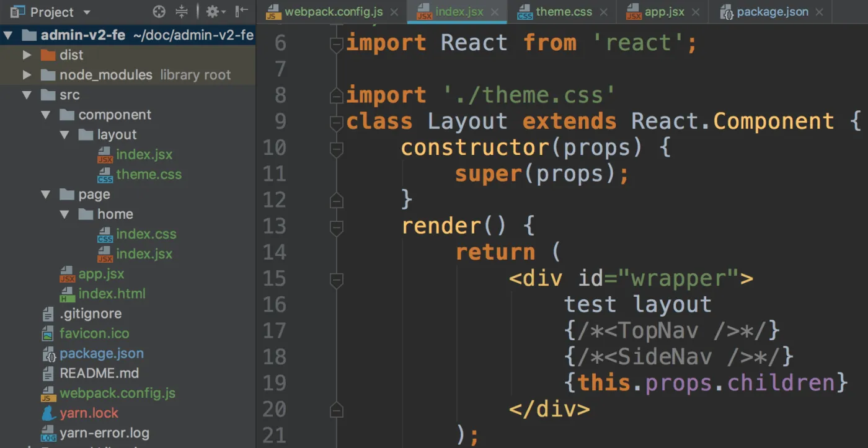Close the index.jsx tab

click(x=494, y=12)
